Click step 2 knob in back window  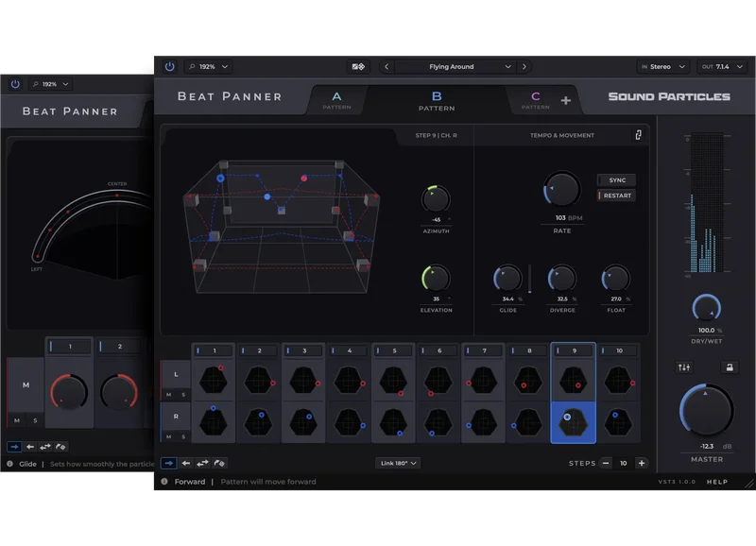point(119,392)
